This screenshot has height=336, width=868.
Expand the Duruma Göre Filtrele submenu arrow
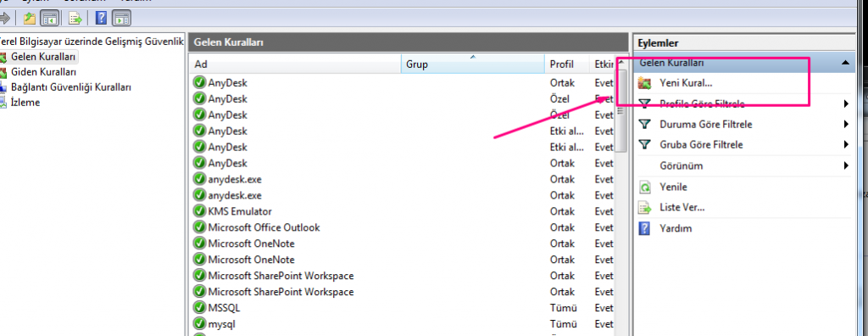click(x=846, y=124)
